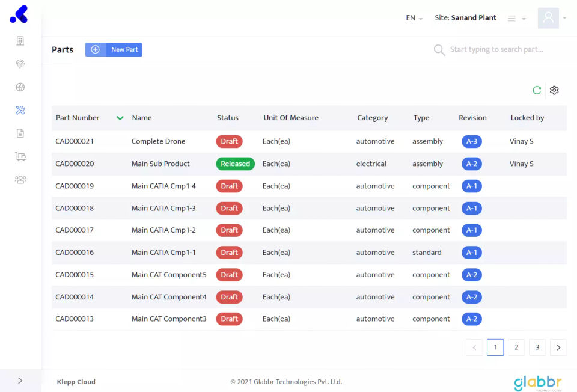Click Main Sub Product name

160,164
